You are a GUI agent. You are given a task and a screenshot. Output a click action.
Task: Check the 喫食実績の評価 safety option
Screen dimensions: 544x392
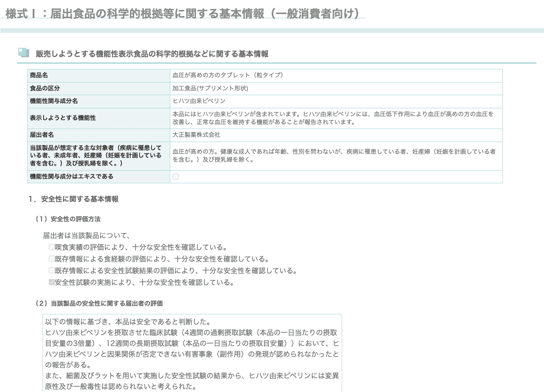[52, 247]
